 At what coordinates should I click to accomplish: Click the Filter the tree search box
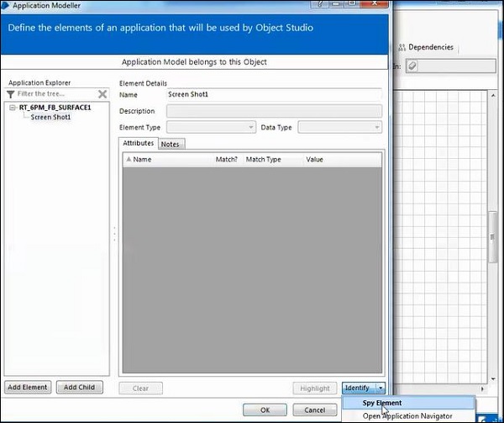pos(55,94)
